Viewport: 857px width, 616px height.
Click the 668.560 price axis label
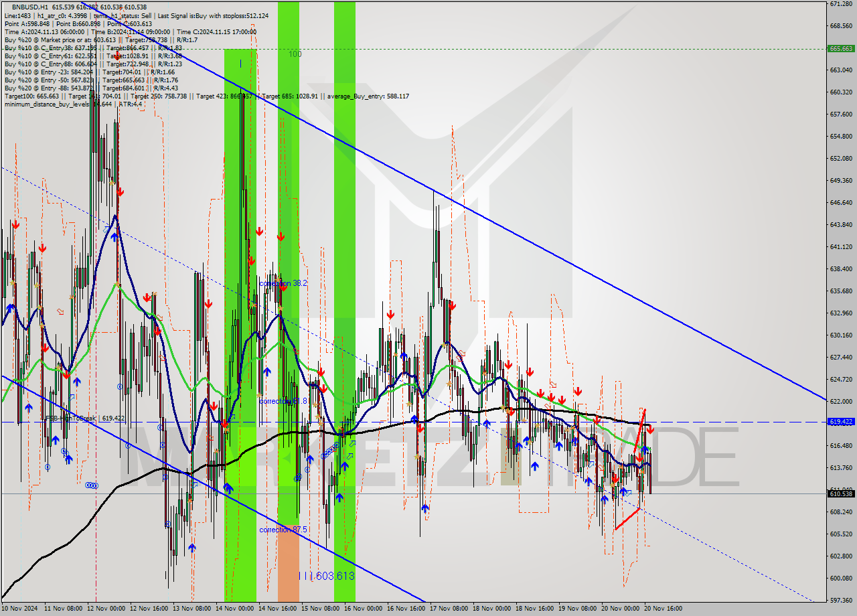pyautogui.click(x=841, y=26)
